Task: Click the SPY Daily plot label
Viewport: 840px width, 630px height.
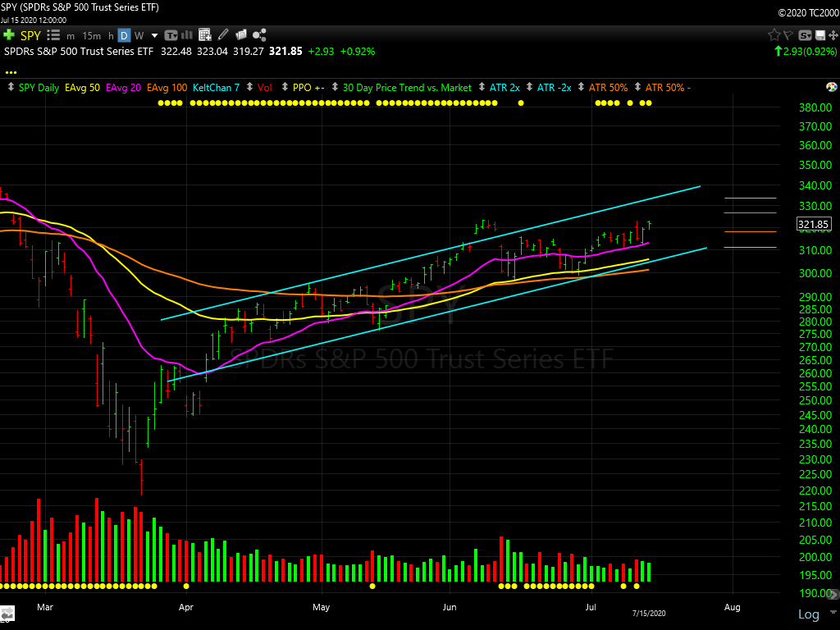Action: point(39,87)
